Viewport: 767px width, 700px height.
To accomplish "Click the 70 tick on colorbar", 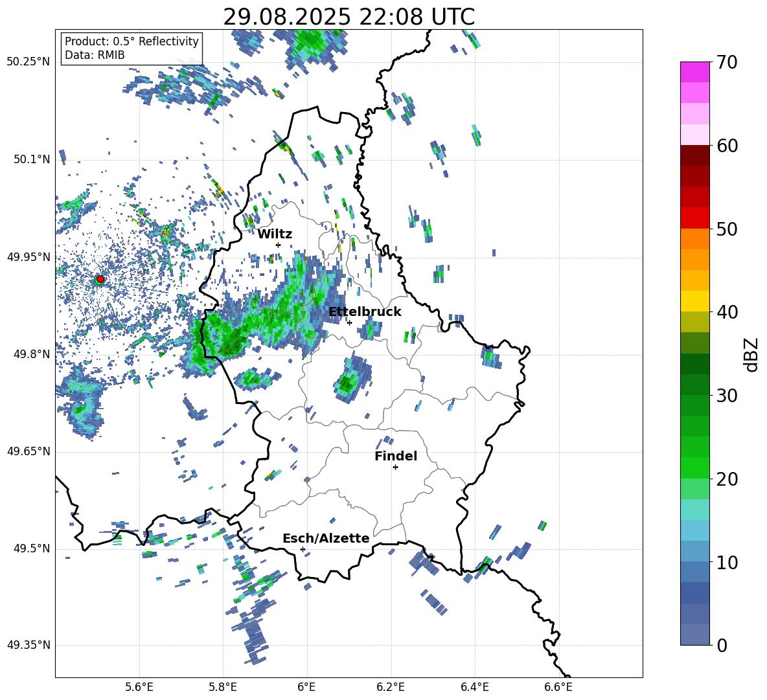I will (726, 63).
